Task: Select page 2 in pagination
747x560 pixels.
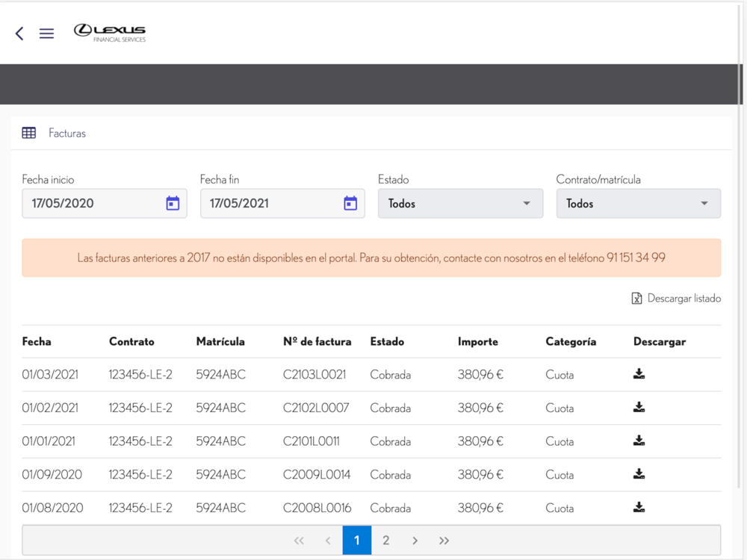Action: [386, 541]
